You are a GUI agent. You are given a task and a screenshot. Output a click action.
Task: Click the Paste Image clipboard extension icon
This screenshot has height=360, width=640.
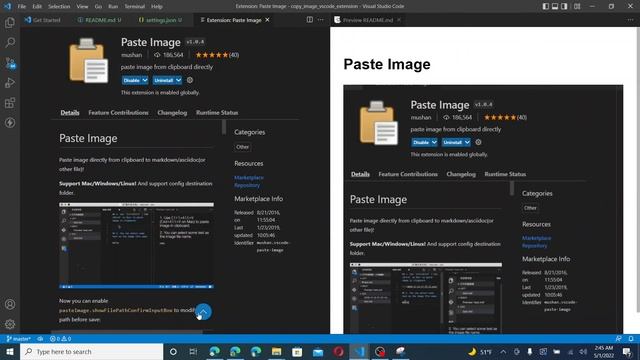(x=89, y=60)
